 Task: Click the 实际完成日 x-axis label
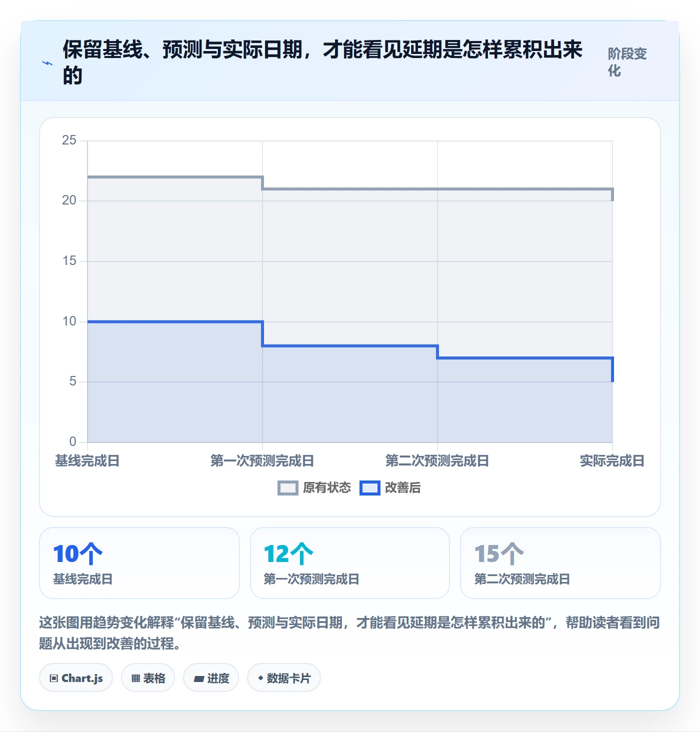click(612, 460)
